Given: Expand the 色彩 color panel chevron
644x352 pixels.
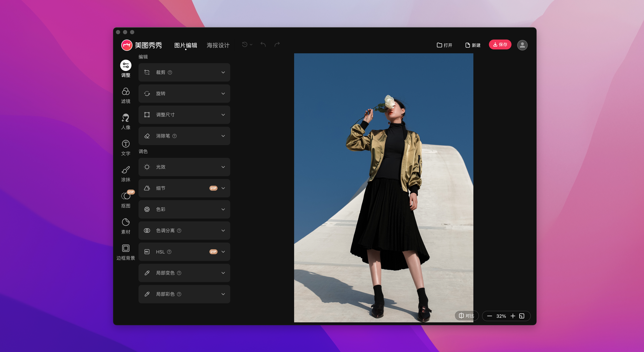Looking at the screenshot, I should [x=223, y=209].
